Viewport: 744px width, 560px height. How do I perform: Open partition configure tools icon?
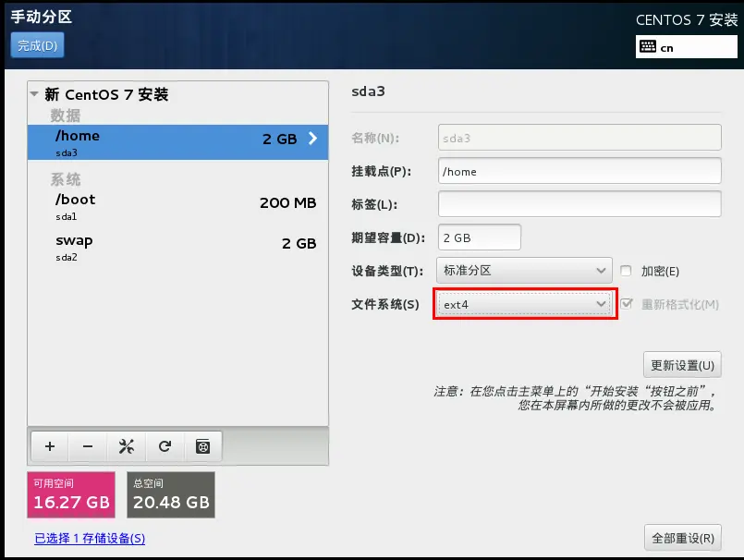tap(127, 446)
